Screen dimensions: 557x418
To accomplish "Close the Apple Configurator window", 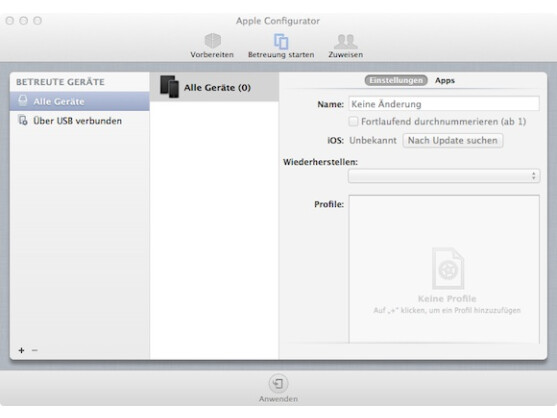I will pos(10,21).
